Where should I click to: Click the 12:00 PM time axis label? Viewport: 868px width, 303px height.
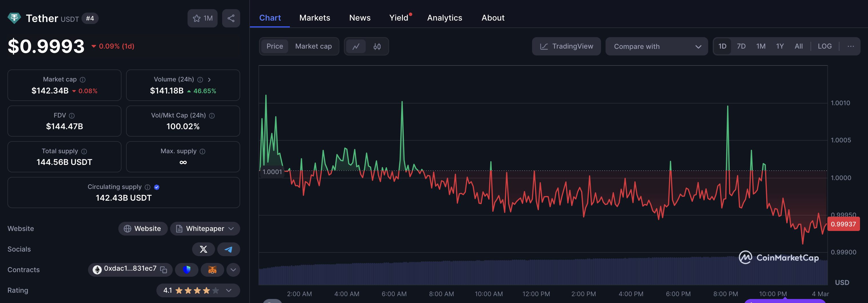tap(536, 294)
